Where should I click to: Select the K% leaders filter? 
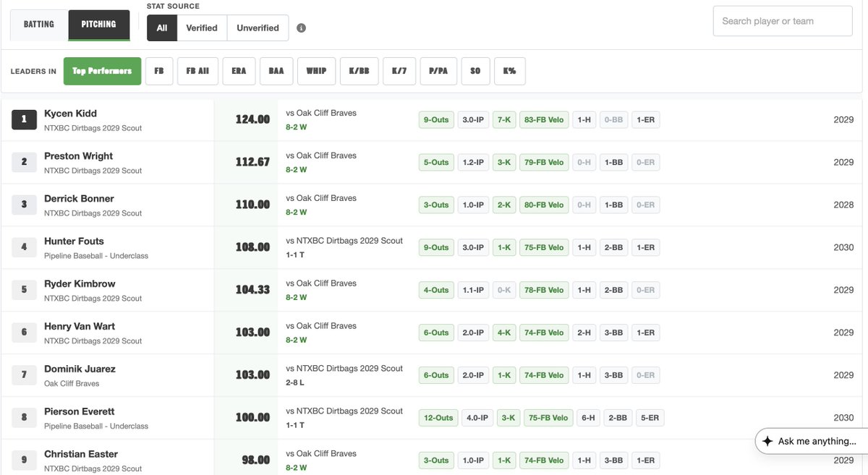tap(510, 72)
